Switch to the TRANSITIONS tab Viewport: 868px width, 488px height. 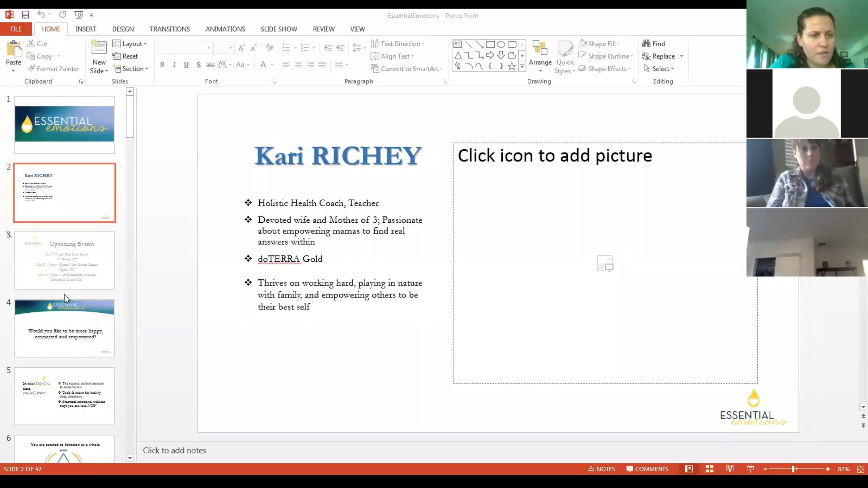(x=170, y=29)
